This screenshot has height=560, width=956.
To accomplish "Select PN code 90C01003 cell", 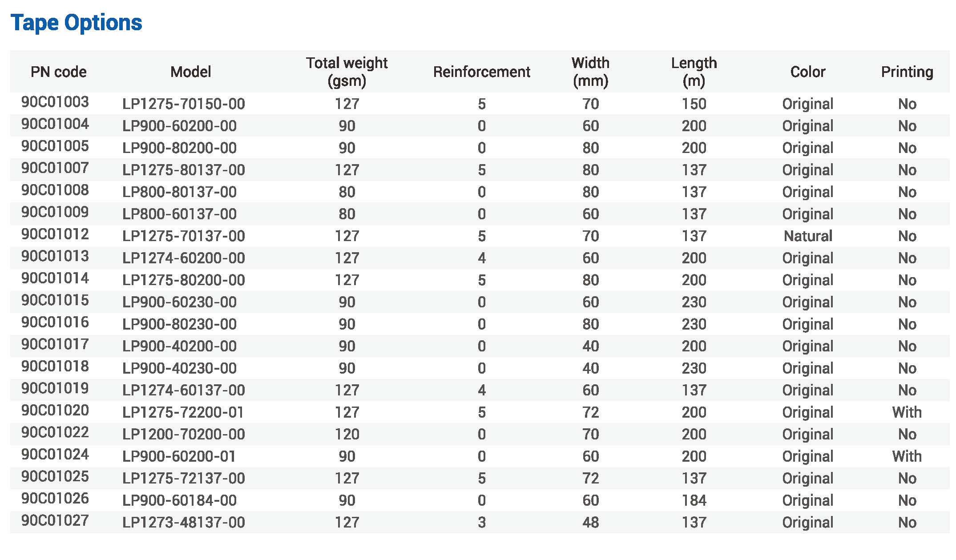I will tap(55, 102).
